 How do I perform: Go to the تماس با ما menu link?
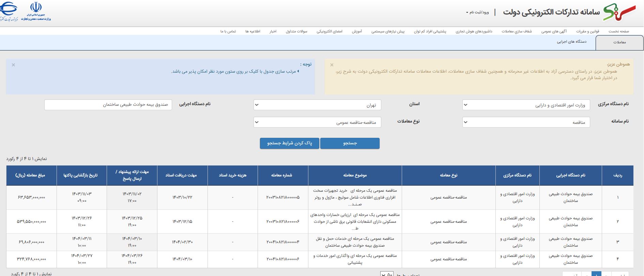[228, 31]
